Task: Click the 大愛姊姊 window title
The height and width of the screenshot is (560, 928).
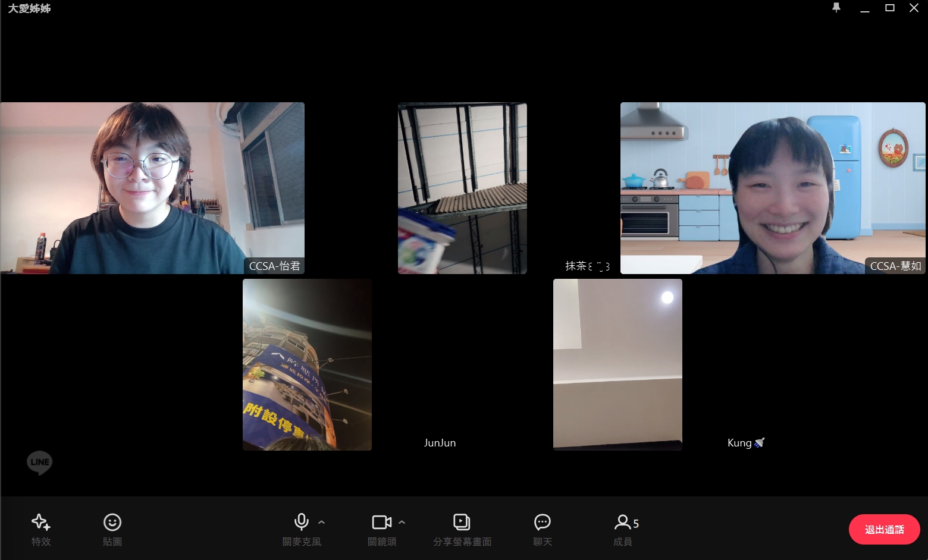Action: [29, 8]
